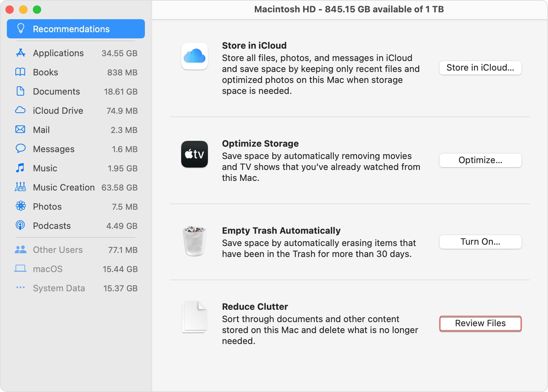Image resolution: width=548 pixels, height=392 pixels.
Task: Click the Recommendations lightbulb icon
Action: tap(21, 29)
